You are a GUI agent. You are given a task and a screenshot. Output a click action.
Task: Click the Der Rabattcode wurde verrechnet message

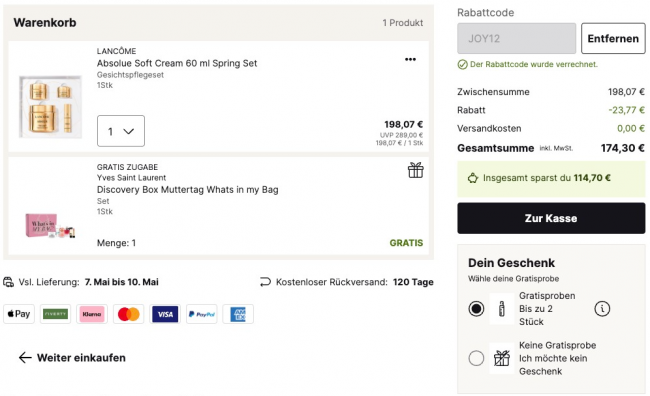coord(534,64)
